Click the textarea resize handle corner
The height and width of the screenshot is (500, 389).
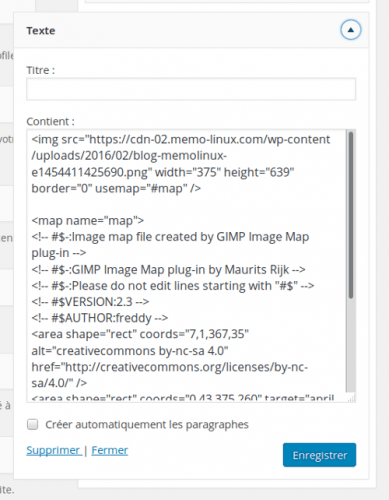(352, 398)
